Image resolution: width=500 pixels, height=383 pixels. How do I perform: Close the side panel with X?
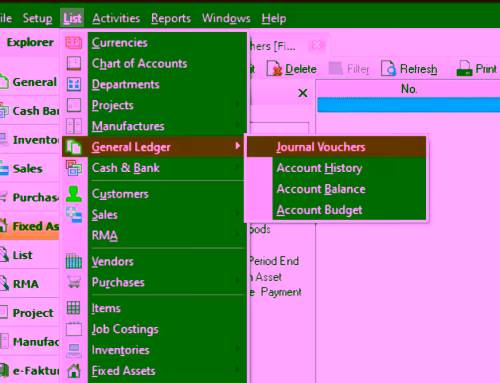[303, 93]
